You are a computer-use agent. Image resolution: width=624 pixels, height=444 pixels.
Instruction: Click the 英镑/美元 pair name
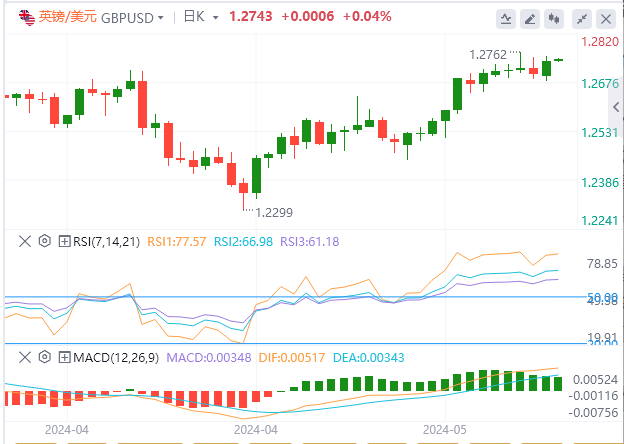[x=68, y=17]
